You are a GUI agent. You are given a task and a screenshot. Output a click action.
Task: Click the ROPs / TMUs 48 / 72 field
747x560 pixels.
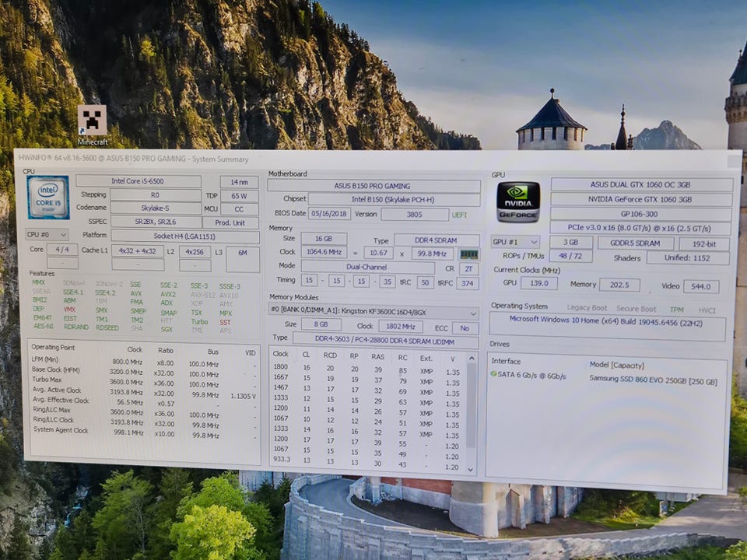pos(570,256)
